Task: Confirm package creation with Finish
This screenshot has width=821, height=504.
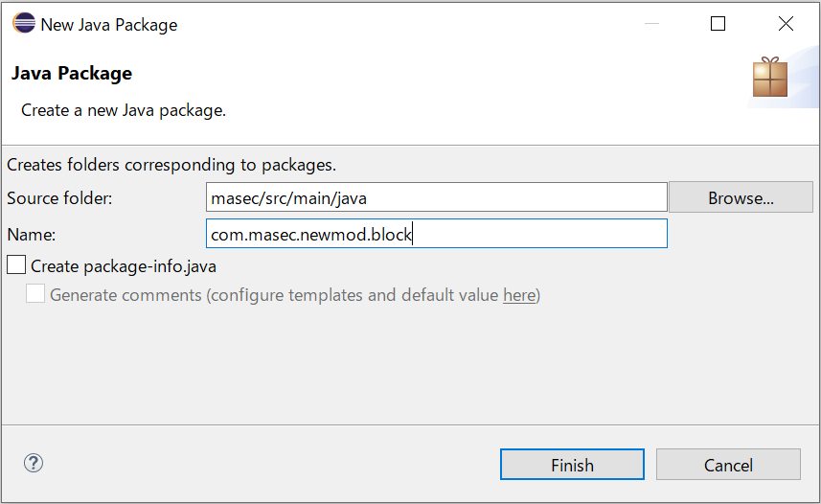Action: click(x=572, y=464)
